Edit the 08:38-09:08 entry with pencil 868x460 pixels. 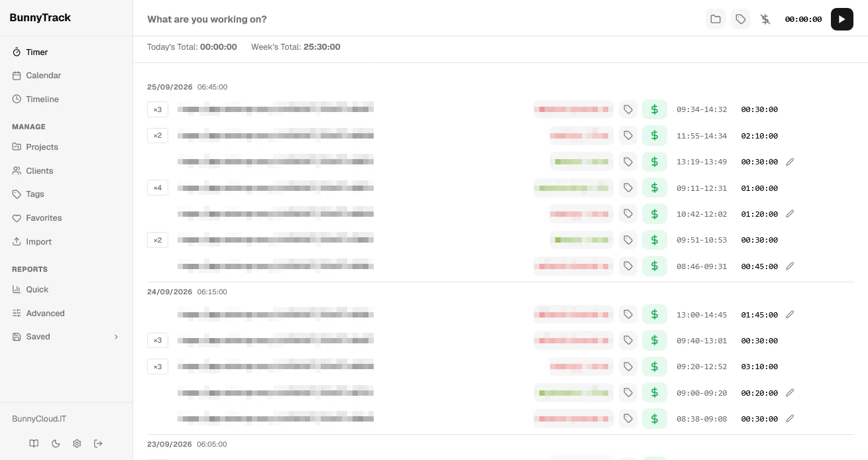pos(790,419)
